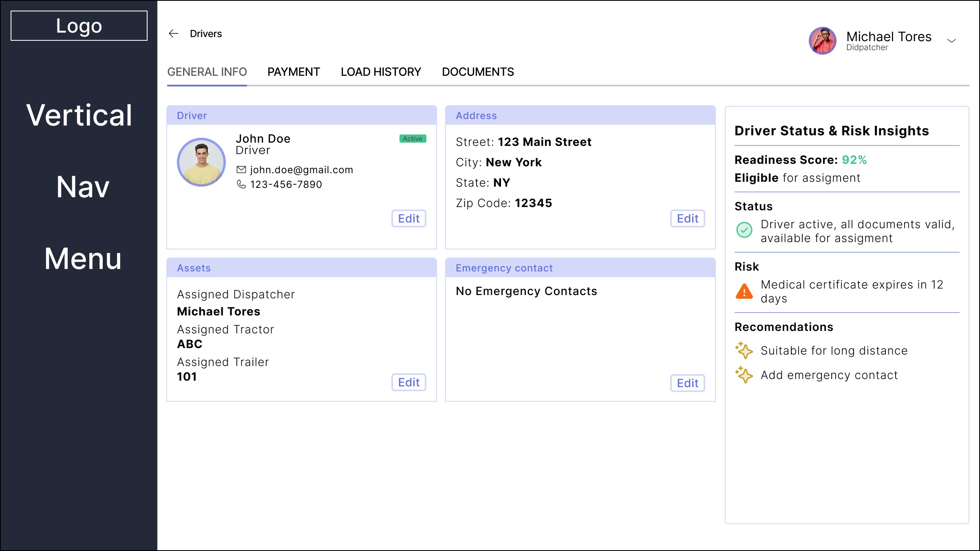Edit the Driver card details
980x551 pixels.
(x=409, y=219)
